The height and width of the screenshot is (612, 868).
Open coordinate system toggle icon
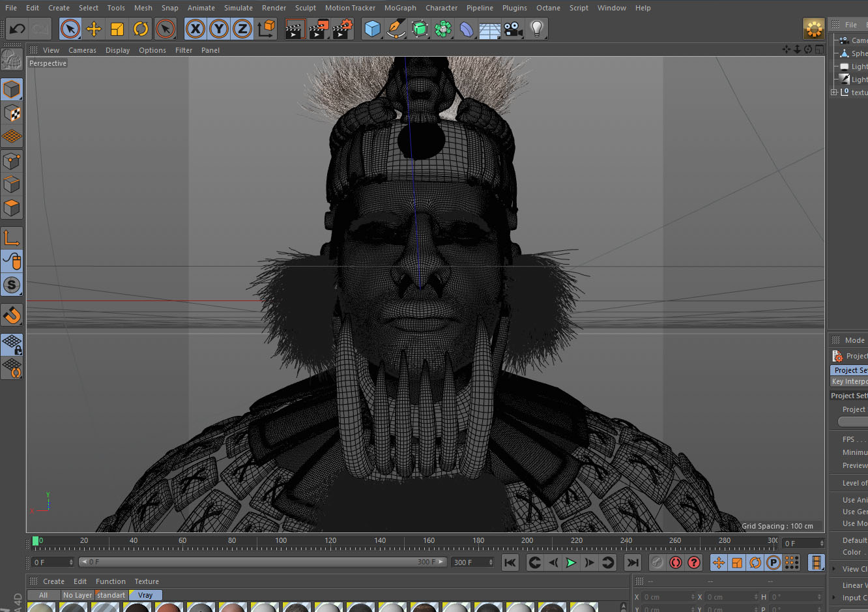click(x=267, y=29)
